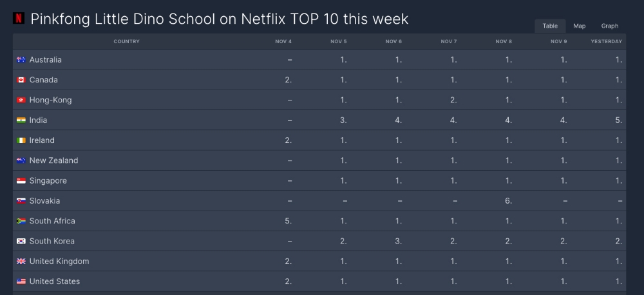Click the Nov 8 column header

[504, 42]
